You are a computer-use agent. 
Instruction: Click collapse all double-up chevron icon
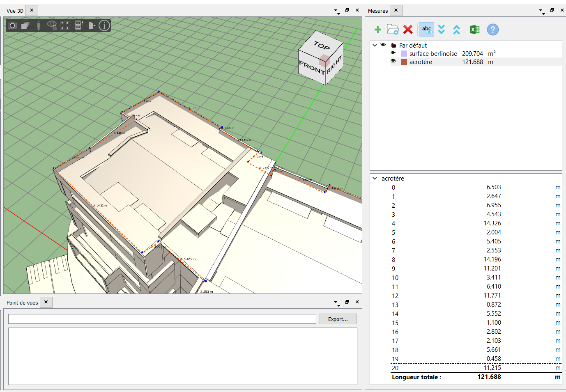pyautogui.click(x=456, y=30)
